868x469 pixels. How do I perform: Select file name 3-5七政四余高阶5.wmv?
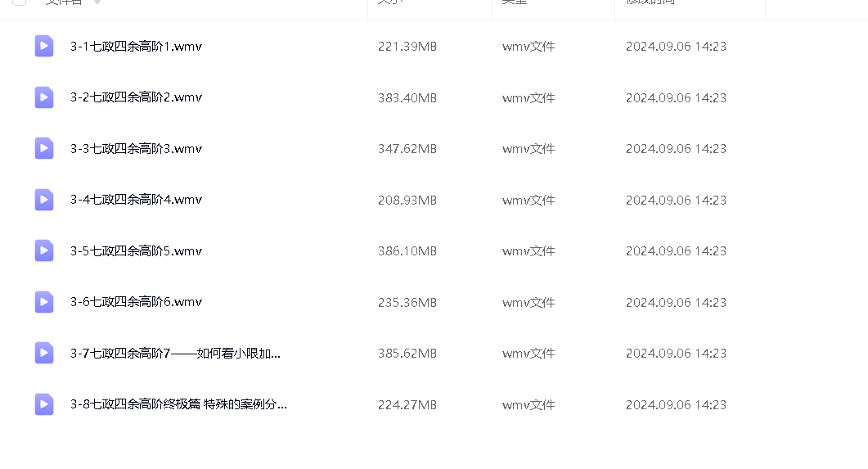pos(136,251)
